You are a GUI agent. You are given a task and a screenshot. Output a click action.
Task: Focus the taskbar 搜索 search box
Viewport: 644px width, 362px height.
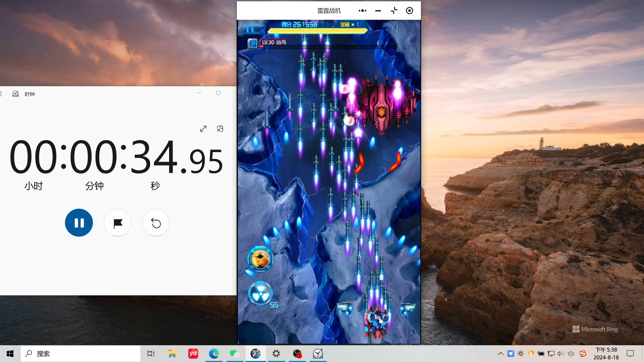pos(80,354)
